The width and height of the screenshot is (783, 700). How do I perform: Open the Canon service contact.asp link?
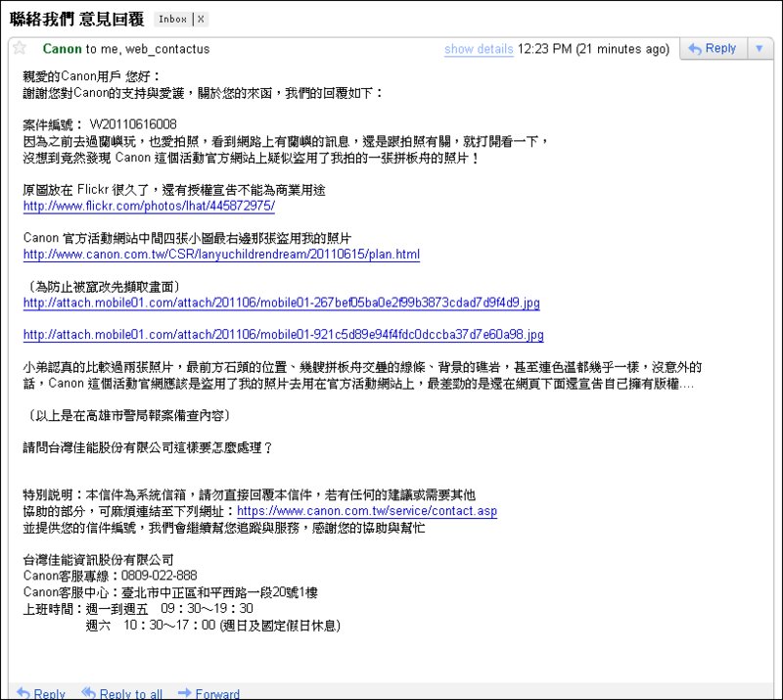point(367,511)
